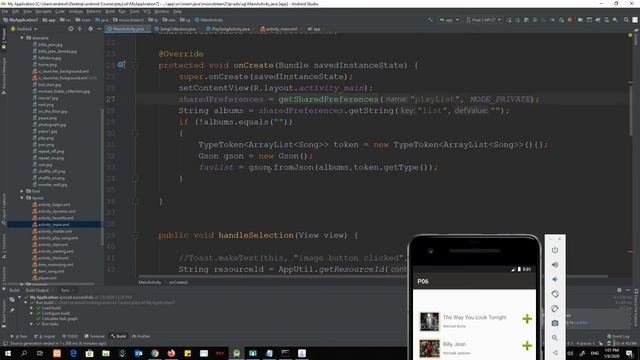Image resolution: width=640 pixels, height=360 pixels.
Task: Open the Profiler tool window
Action: point(141,336)
